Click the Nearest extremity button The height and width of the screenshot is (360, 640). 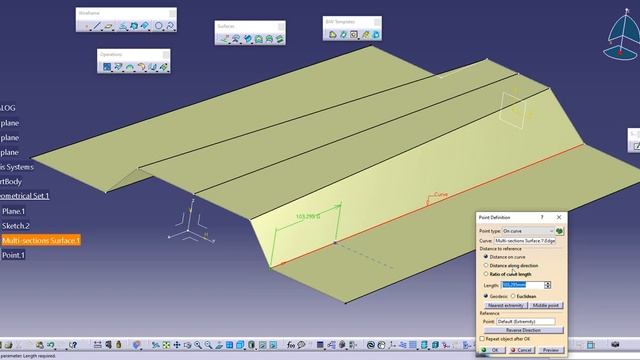[506, 305]
